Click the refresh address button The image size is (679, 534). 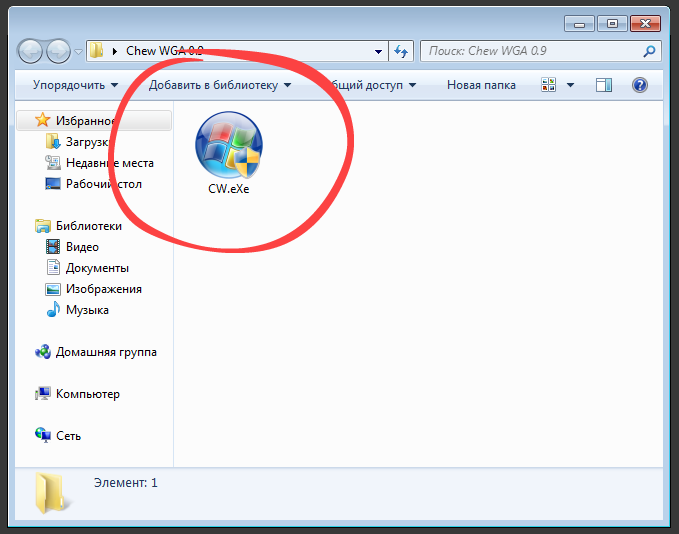click(401, 51)
